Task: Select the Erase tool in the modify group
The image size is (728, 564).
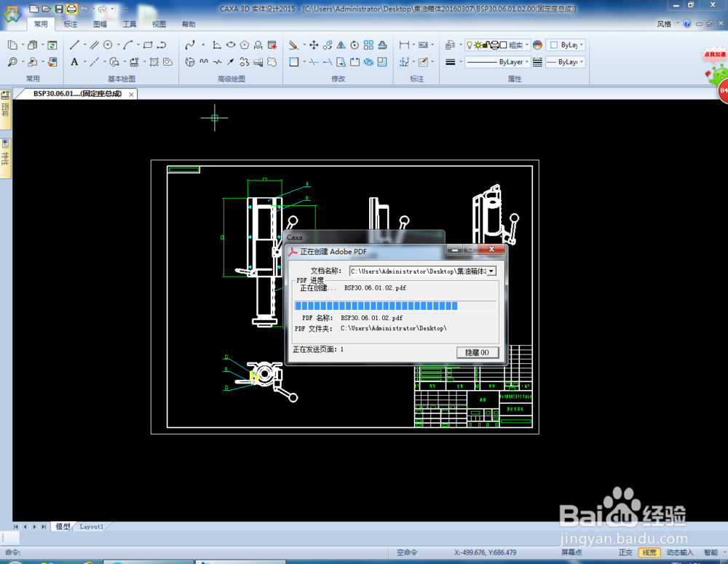Action: 293,45
